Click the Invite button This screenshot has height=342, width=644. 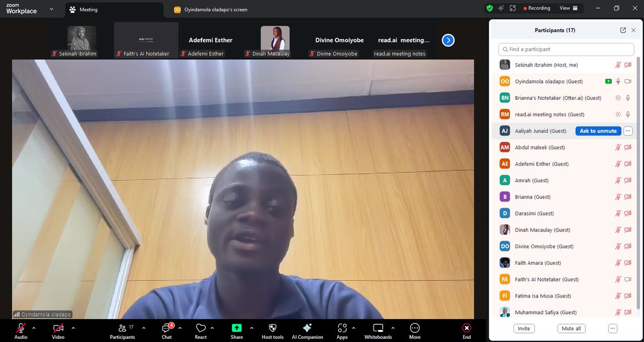click(524, 329)
